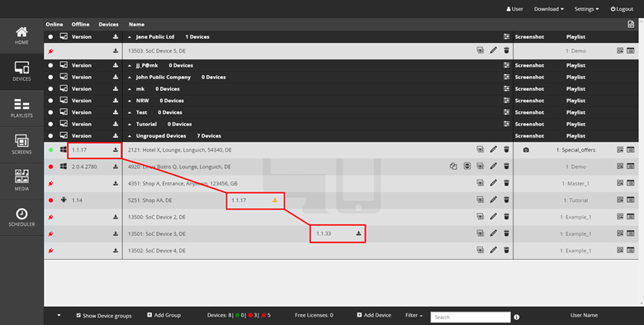Open camera screenshot for Hotel X device
Screen dimensions: 644x325
coord(526,150)
